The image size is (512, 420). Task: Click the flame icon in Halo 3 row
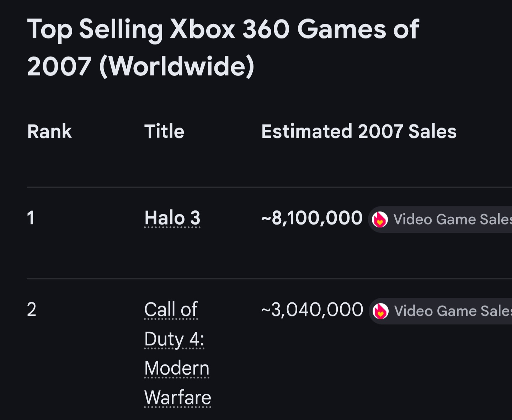pos(380,220)
